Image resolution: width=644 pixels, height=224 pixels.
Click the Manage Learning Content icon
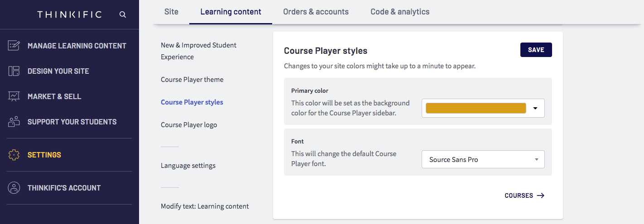click(14, 46)
